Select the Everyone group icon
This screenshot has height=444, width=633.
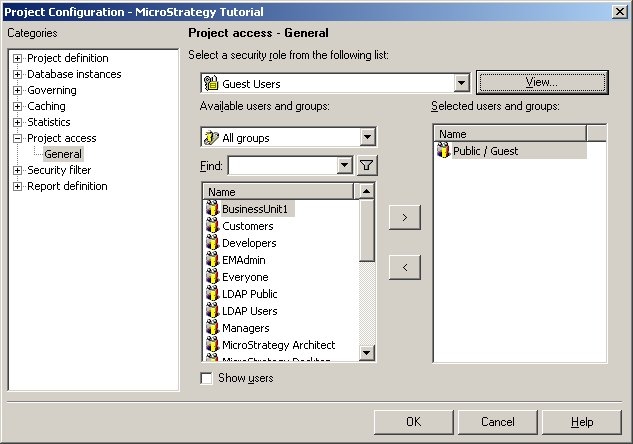212,277
